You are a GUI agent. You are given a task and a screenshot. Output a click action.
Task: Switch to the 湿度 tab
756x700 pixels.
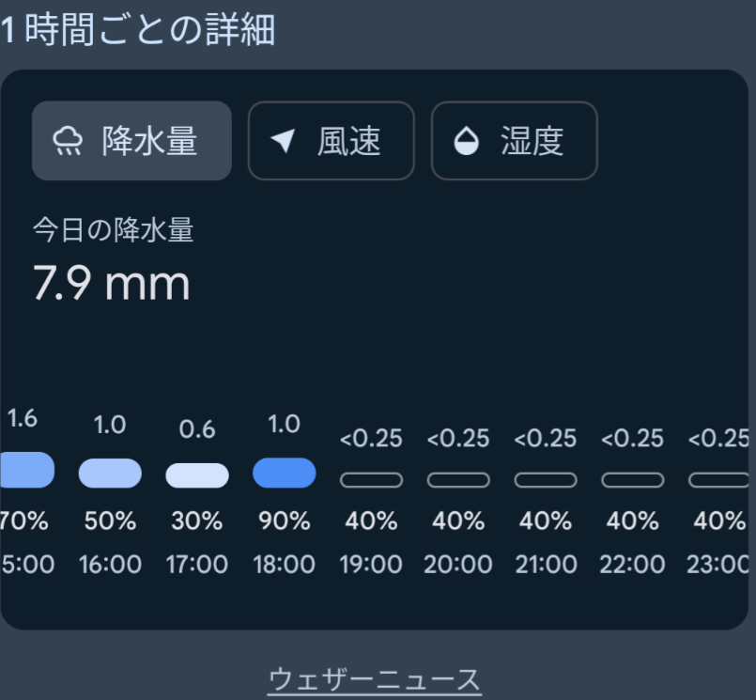tap(515, 141)
